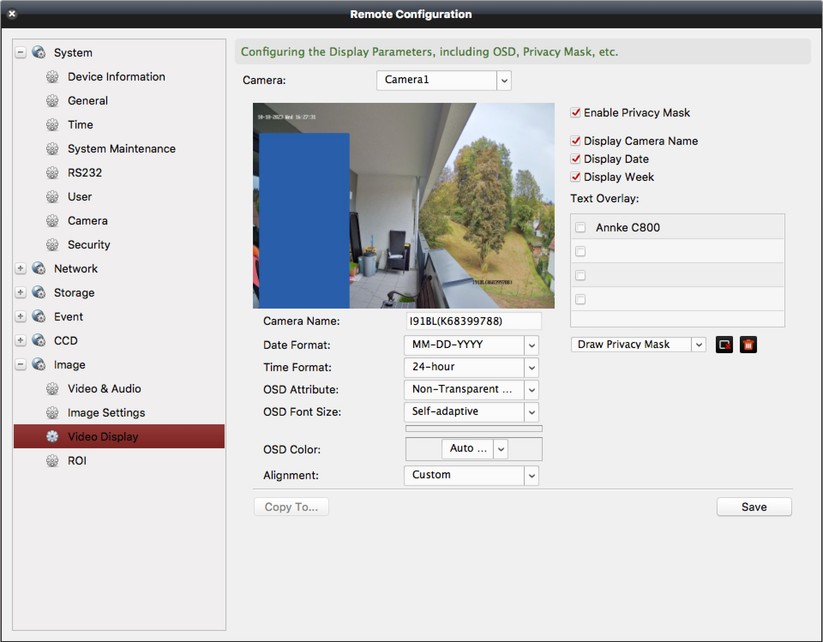Collapse the Image tree section

point(21,364)
